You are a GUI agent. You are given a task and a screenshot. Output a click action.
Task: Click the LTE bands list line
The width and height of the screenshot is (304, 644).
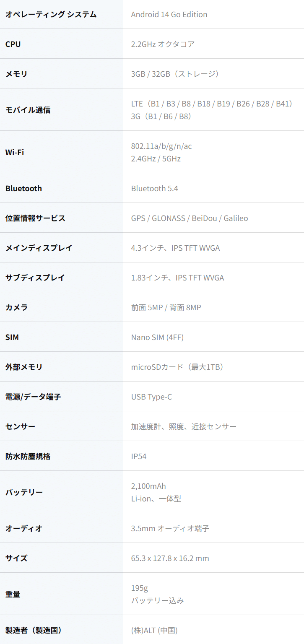(212, 104)
